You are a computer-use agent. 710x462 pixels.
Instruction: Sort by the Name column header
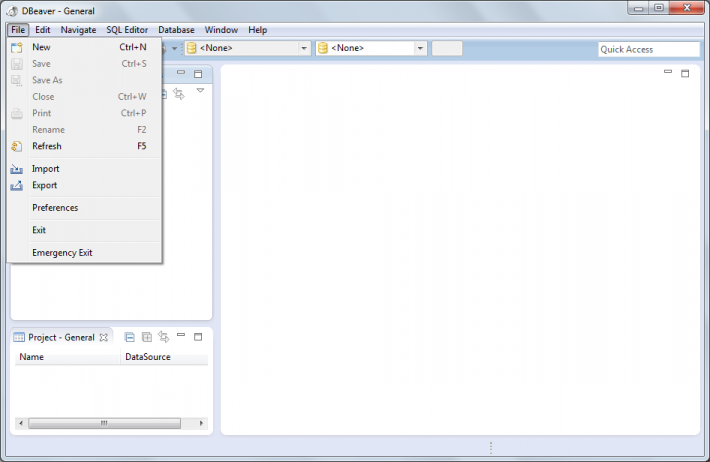point(68,357)
